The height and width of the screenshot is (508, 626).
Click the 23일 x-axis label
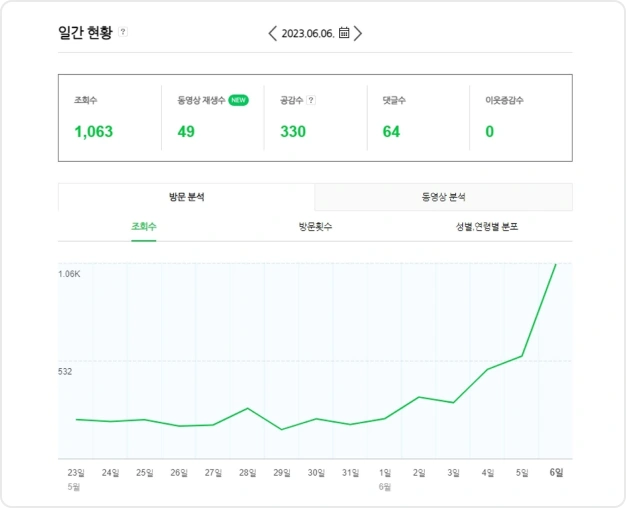(76, 473)
